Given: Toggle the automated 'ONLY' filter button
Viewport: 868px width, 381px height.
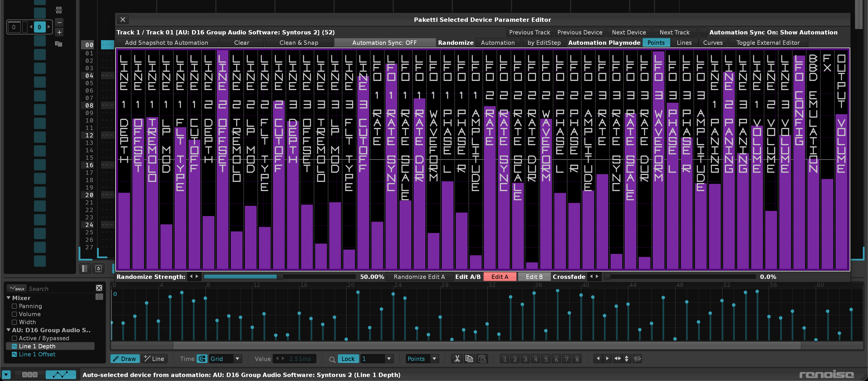Looking at the screenshot, I should click(17, 288).
